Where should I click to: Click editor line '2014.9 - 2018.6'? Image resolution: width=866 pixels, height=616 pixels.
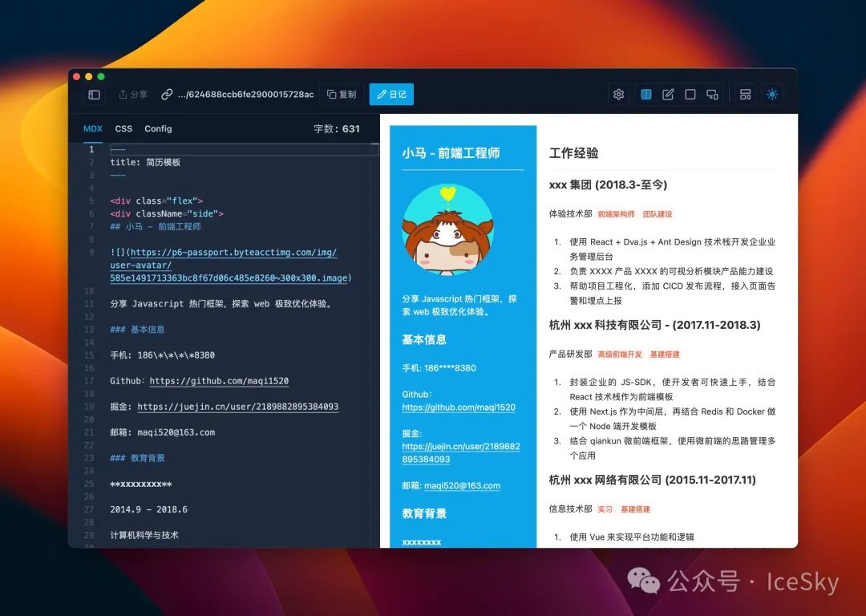click(148, 509)
